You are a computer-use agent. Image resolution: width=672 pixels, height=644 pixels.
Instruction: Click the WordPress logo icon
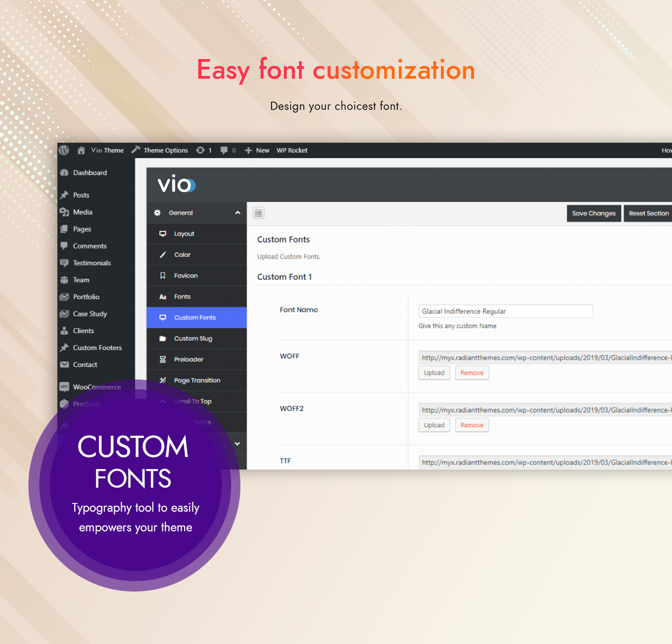[x=64, y=150]
